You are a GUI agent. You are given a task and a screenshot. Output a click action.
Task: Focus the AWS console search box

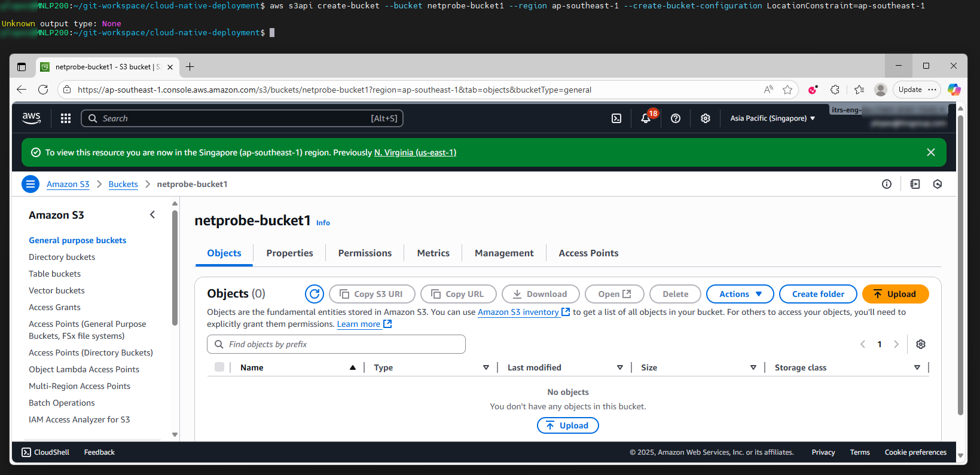242,118
